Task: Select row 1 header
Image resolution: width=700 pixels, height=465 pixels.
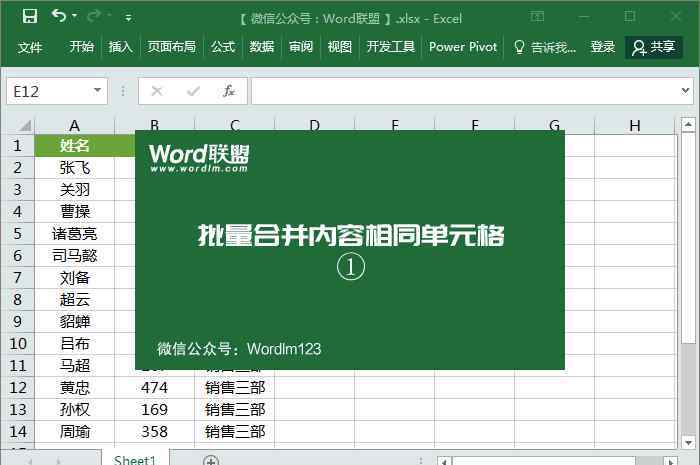Action: [17, 145]
